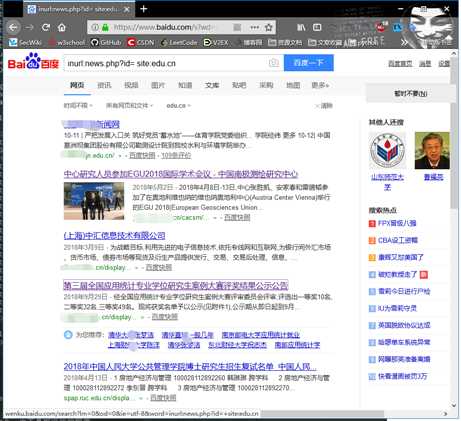This screenshot has height=421, width=461.
Task: Go to the browser home icon
Action: (x=62, y=27)
